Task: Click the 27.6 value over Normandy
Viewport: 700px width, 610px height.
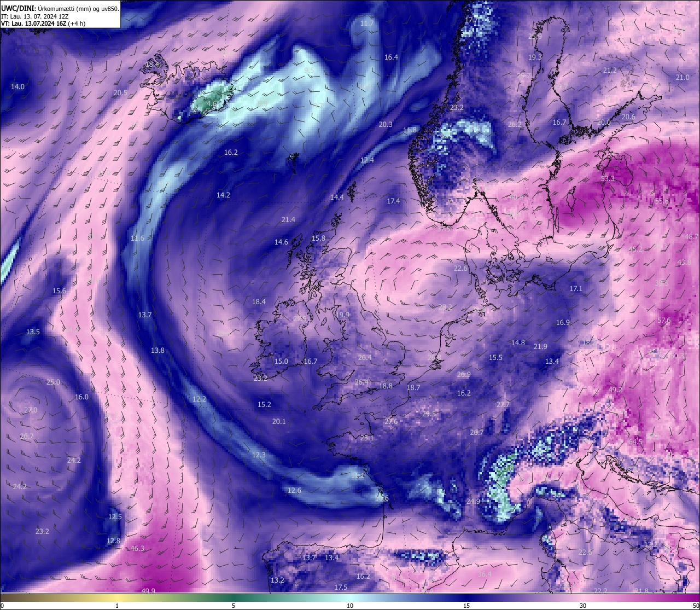Action: [x=391, y=421]
